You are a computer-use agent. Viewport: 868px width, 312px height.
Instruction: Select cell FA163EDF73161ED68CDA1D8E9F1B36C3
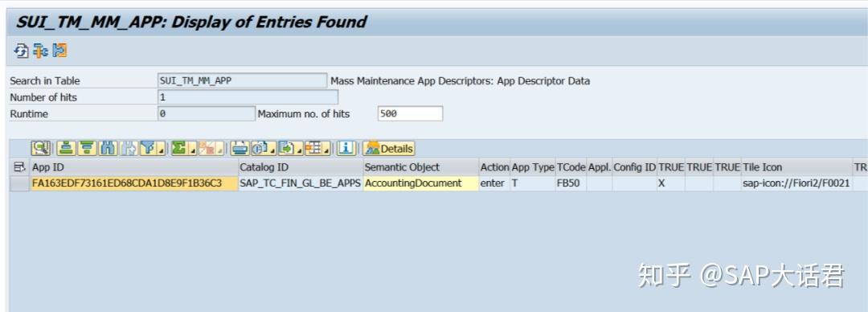[x=134, y=183]
